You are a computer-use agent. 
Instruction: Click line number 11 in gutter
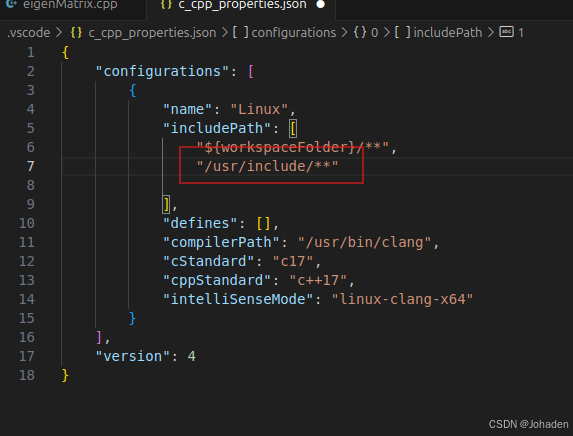click(27, 242)
